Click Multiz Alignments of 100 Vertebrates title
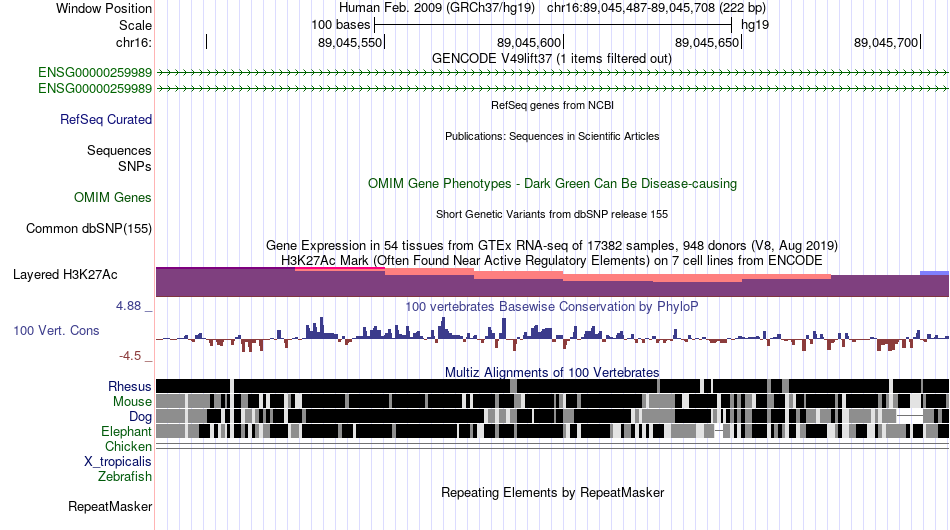The image size is (950, 530). pyautogui.click(x=552, y=372)
